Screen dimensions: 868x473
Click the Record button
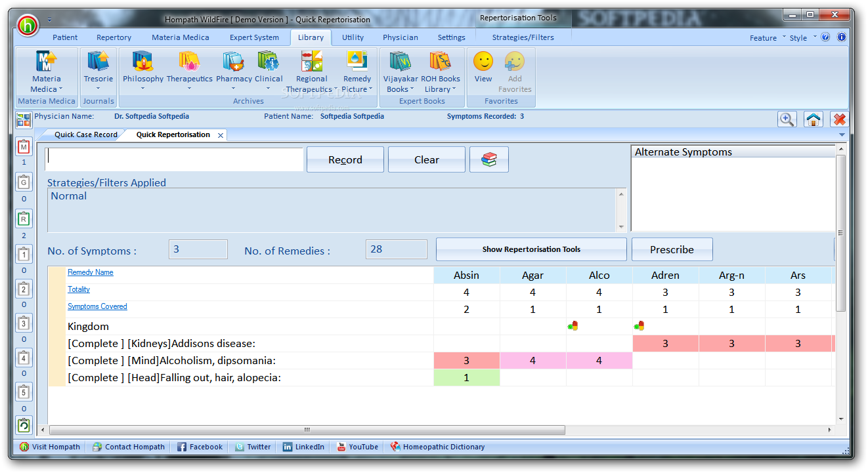click(x=345, y=159)
